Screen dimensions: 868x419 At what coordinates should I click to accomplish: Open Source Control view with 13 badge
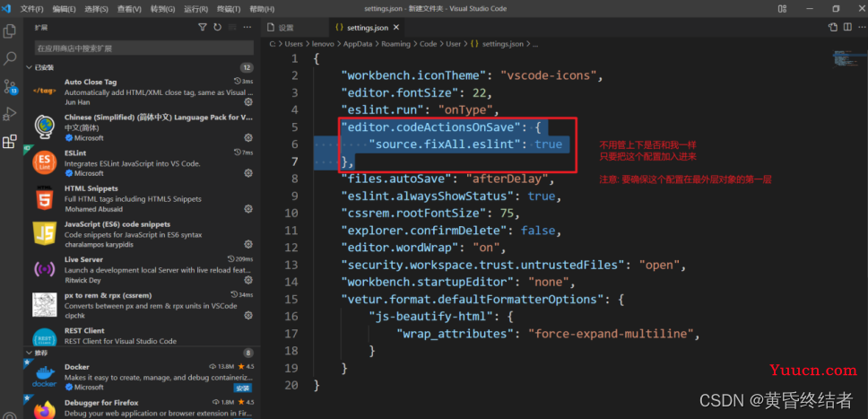pyautogui.click(x=10, y=86)
